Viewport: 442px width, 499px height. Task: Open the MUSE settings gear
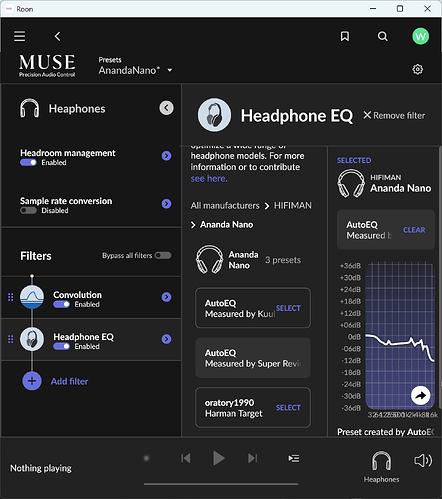click(417, 69)
